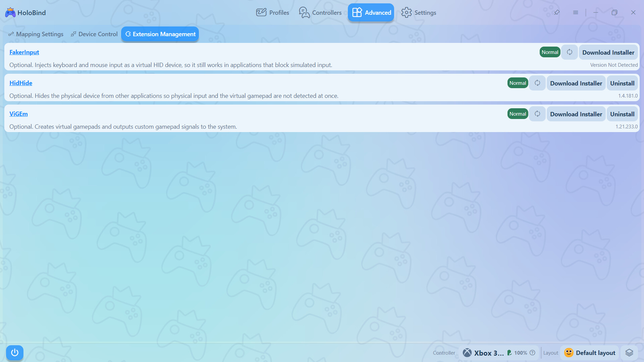Open the HidHide link
The width and height of the screenshot is (644, 362).
coord(21,83)
